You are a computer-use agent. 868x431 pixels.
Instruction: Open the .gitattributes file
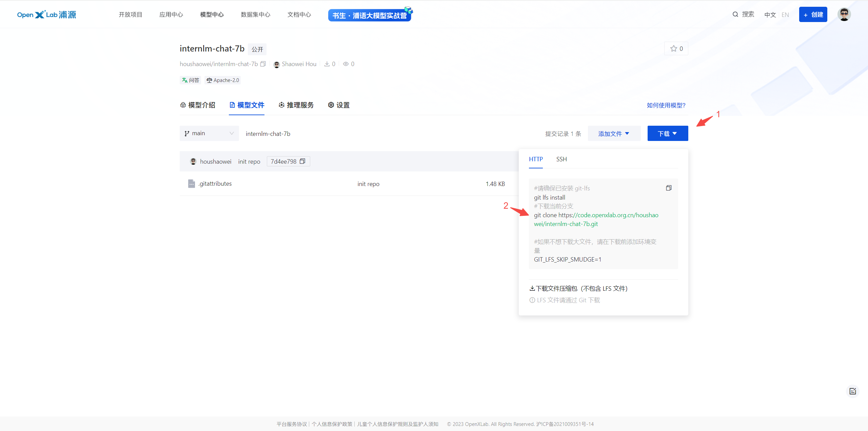(x=215, y=184)
